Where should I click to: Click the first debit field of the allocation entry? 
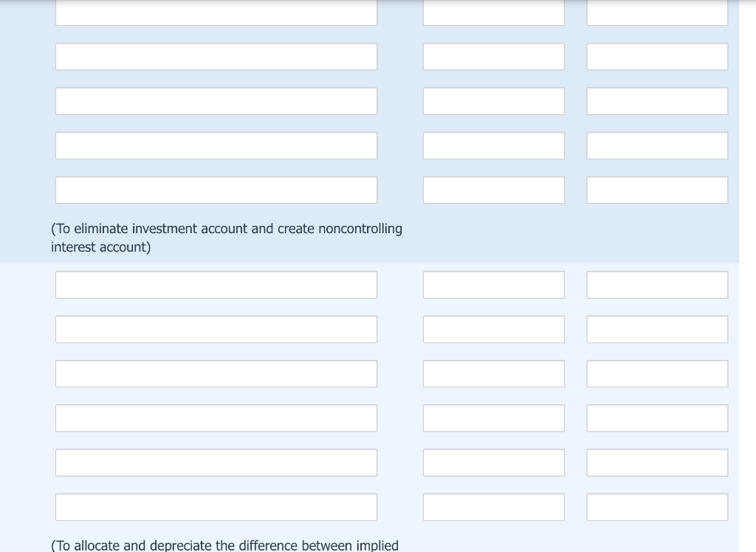[x=493, y=284]
